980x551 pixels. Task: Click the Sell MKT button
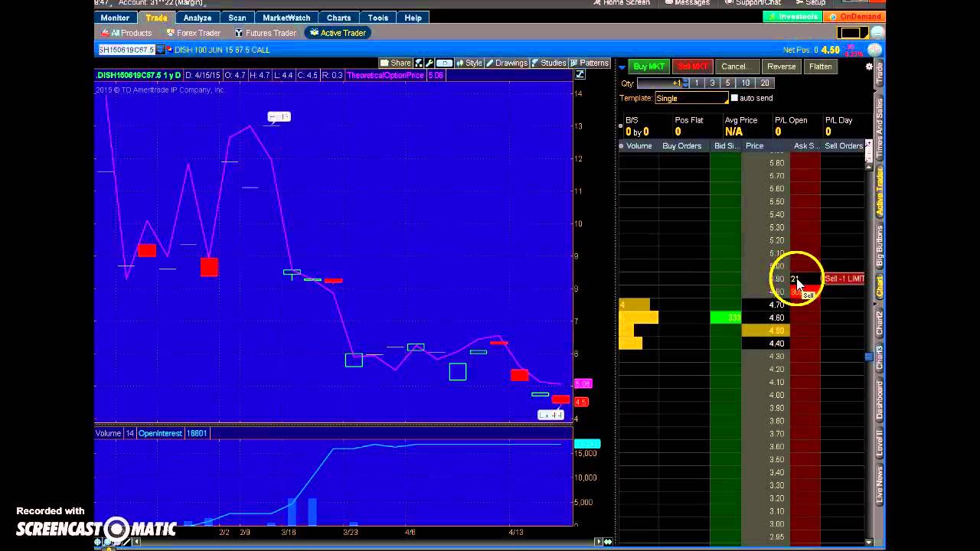coord(693,67)
